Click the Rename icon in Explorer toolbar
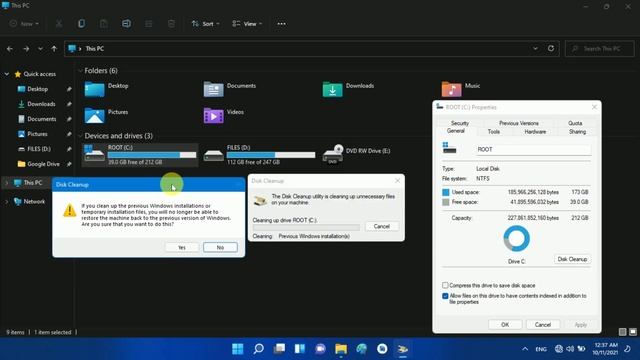 coord(127,24)
